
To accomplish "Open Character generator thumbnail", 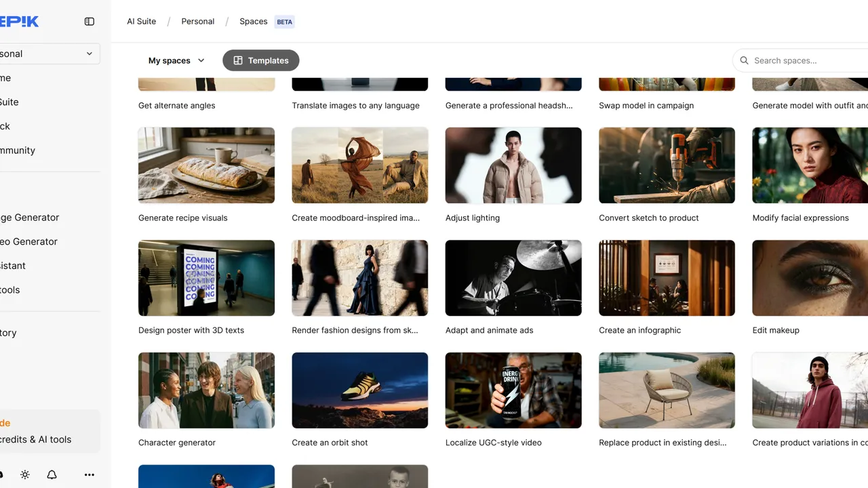I will [x=206, y=390].
